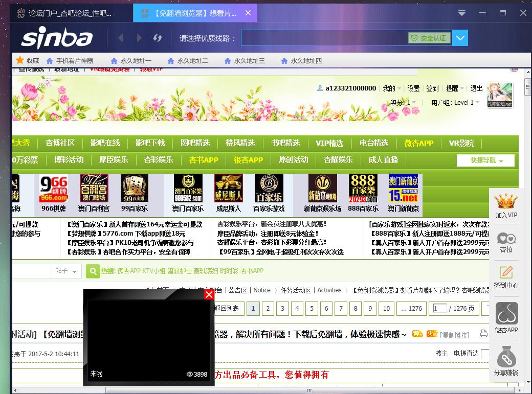
Task: Switch to the 论坛门户 browser tab
Action: coord(71,13)
